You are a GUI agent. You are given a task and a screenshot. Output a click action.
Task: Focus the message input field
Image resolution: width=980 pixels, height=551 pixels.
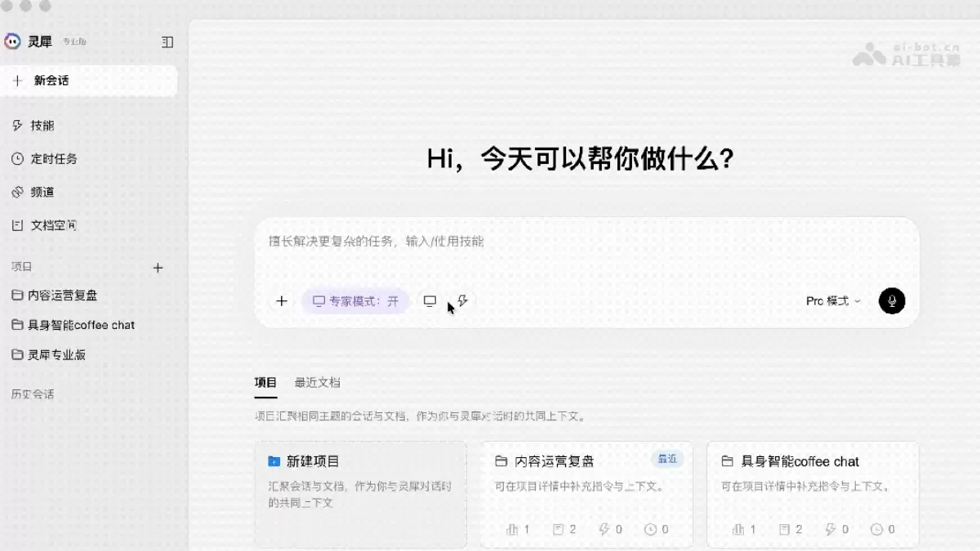586,242
